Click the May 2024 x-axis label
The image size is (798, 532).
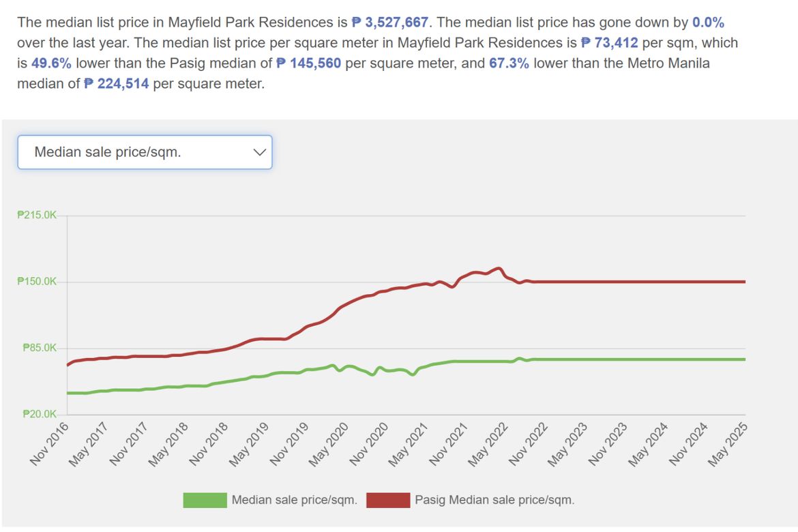pyautogui.click(x=647, y=444)
